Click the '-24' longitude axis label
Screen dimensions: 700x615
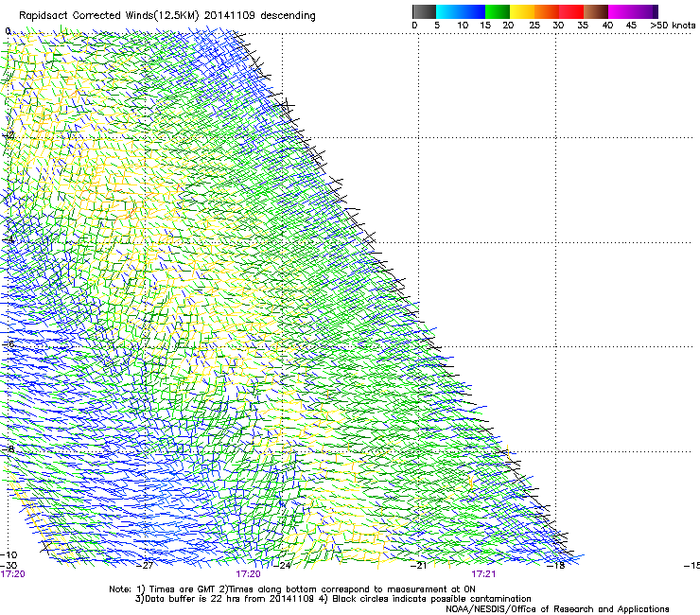tap(283, 566)
